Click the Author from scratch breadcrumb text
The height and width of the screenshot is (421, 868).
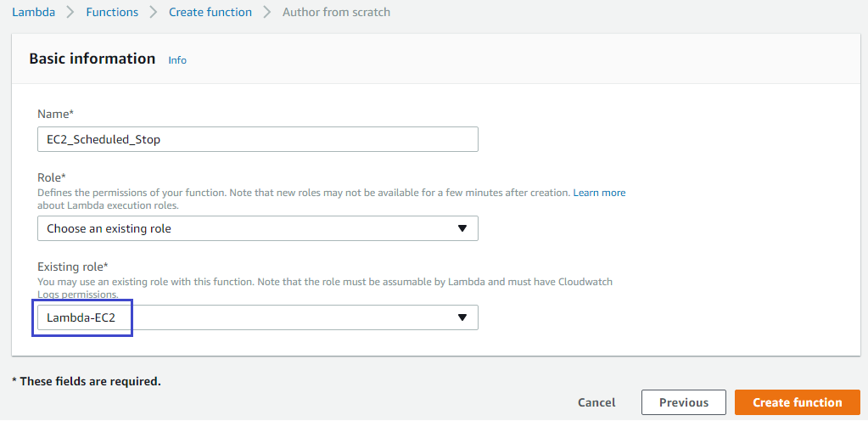(336, 12)
